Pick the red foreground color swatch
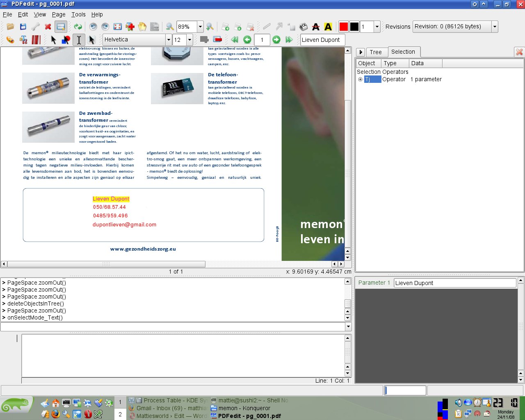This screenshot has height=420, width=525. [344, 27]
